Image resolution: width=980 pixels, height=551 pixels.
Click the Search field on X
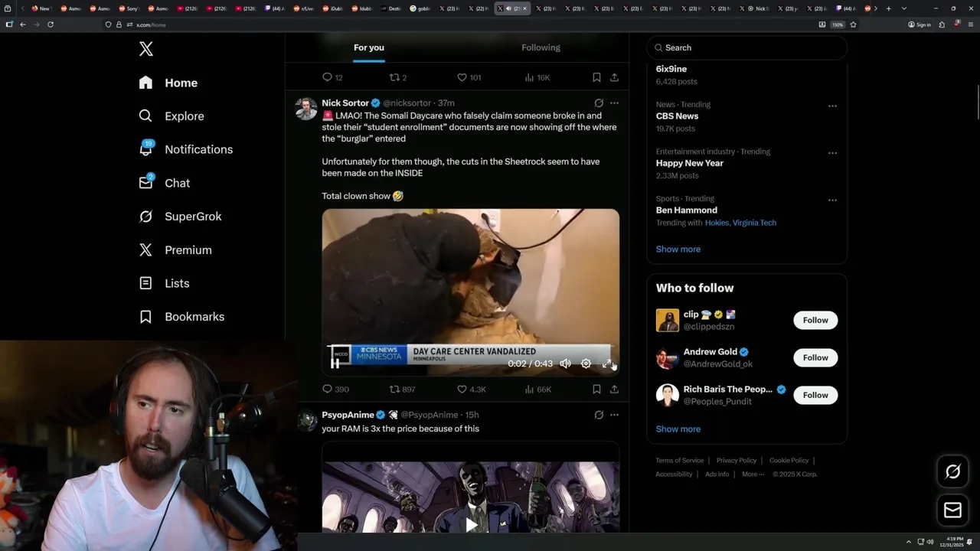746,47
